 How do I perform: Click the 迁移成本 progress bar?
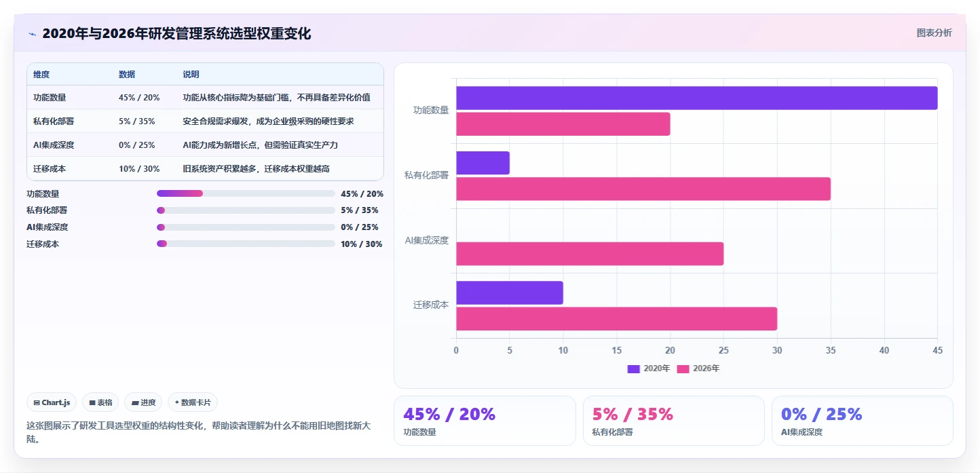coord(246,244)
